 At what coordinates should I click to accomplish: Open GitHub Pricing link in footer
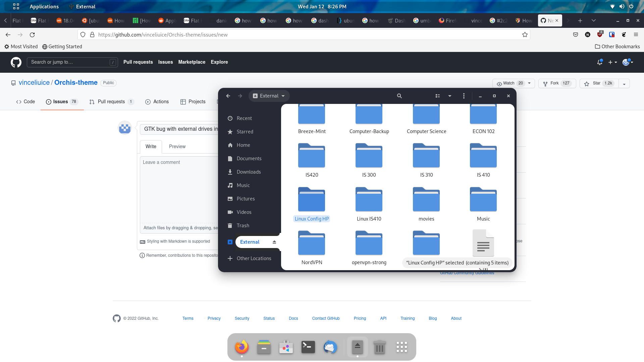coord(360,318)
